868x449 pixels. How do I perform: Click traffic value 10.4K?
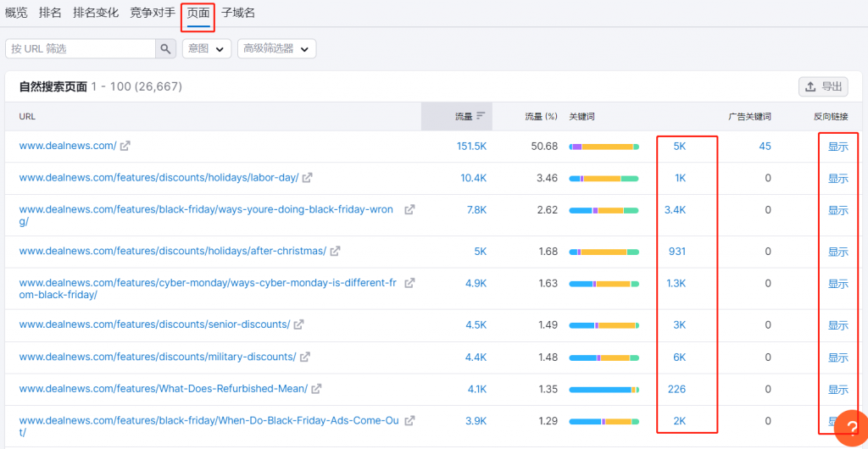click(x=474, y=178)
